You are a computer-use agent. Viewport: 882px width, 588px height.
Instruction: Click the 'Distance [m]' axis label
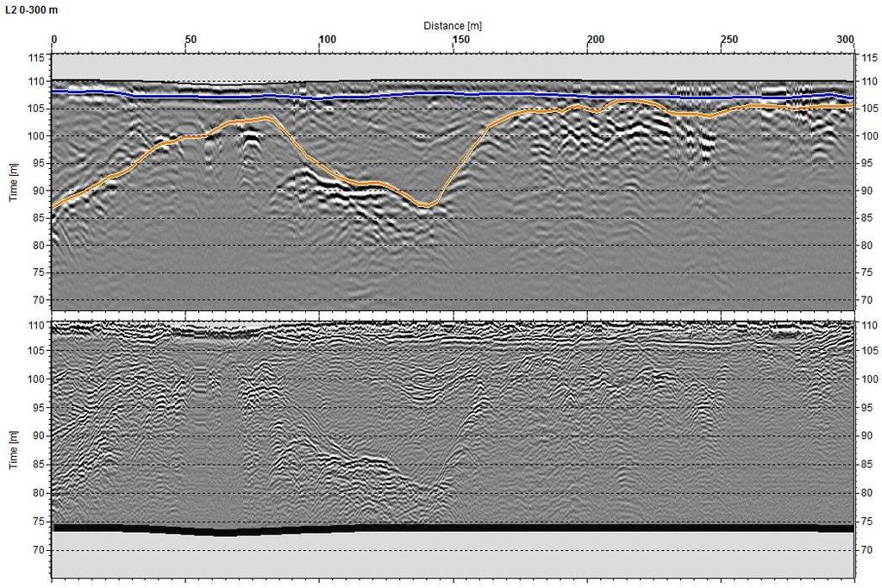(453, 25)
